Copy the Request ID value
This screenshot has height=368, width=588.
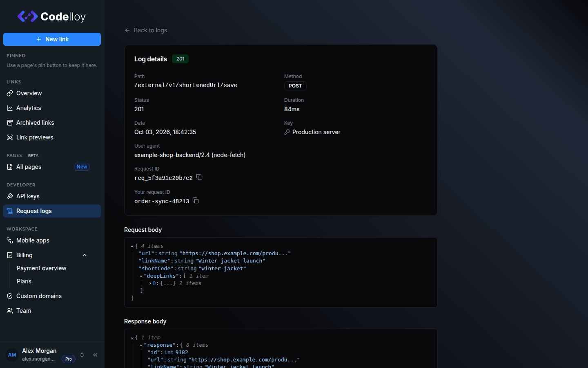coord(199,177)
